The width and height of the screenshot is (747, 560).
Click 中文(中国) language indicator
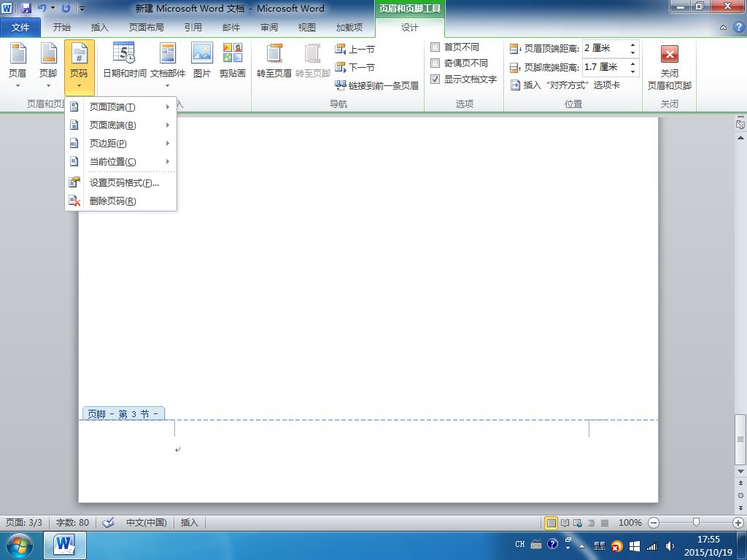coord(146,522)
